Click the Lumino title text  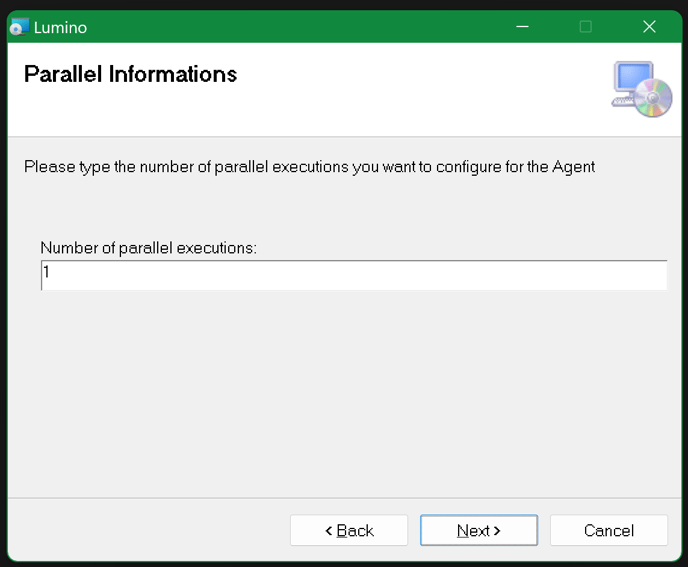tap(61, 28)
